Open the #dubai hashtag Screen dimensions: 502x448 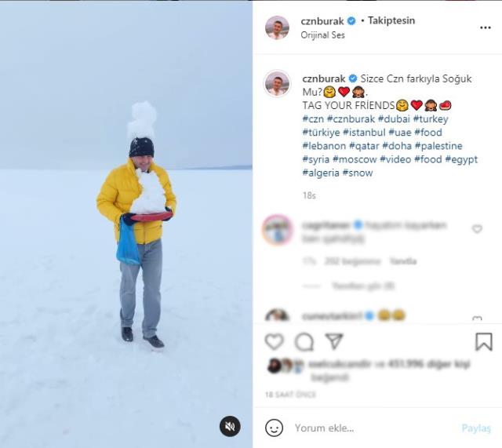tap(394, 118)
